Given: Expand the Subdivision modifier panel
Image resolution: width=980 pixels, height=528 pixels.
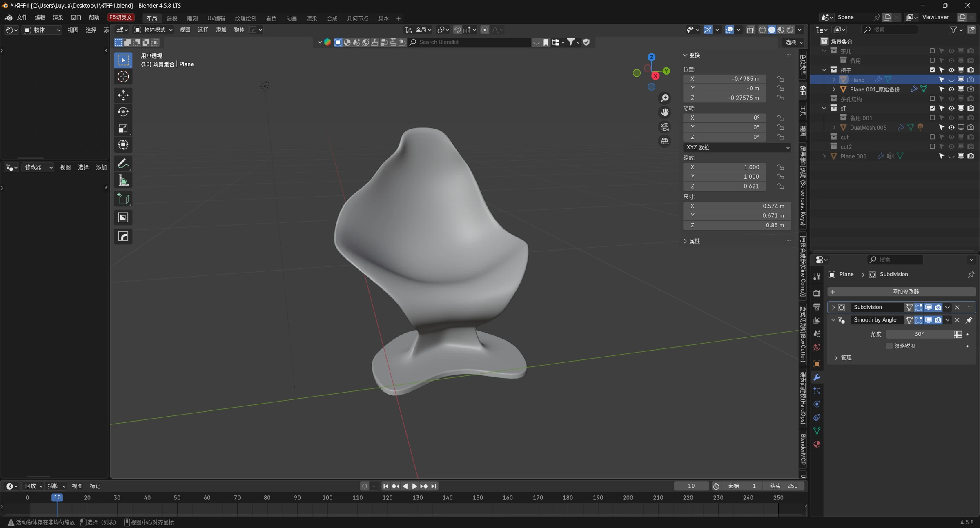Looking at the screenshot, I should click(833, 307).
